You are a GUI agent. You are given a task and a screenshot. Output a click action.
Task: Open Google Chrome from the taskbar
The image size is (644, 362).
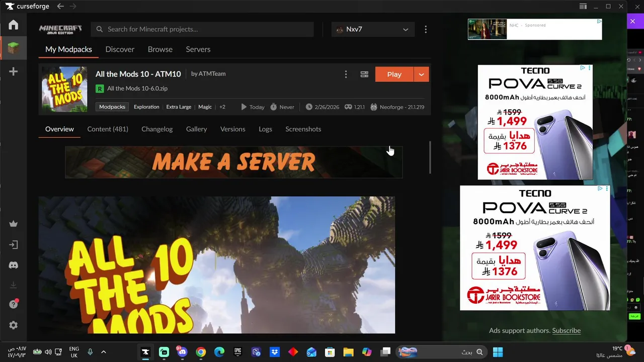tap(201, 352)
